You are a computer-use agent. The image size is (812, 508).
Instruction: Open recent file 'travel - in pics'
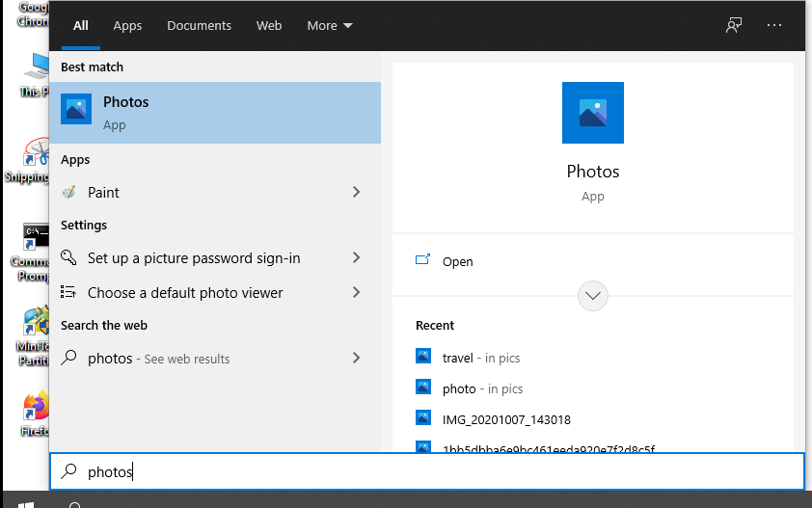480,358
